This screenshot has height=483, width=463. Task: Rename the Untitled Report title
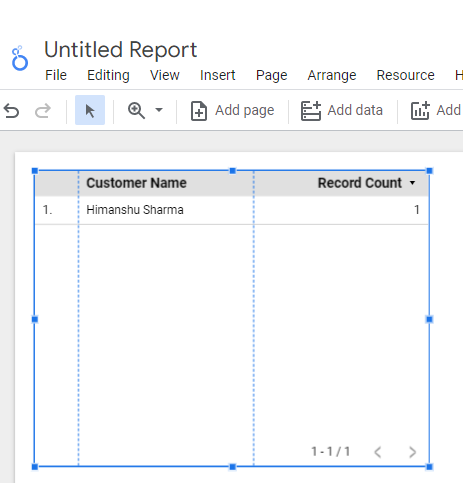[121, 50]
